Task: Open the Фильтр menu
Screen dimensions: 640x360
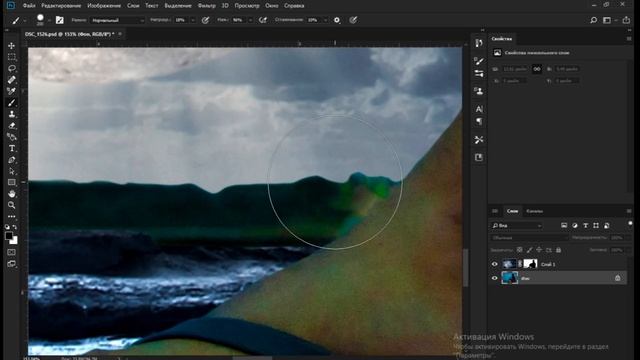Action: tap(207, 6)
